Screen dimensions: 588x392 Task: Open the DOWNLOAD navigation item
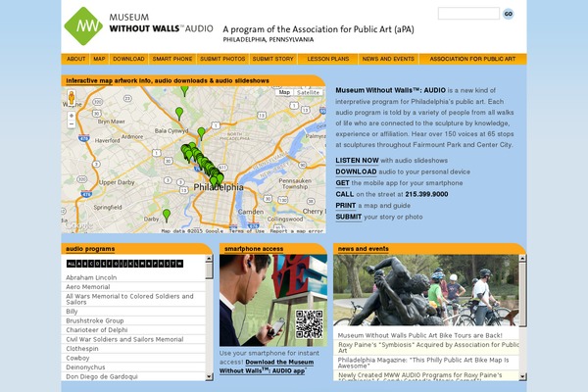click(x=128, y=59)
